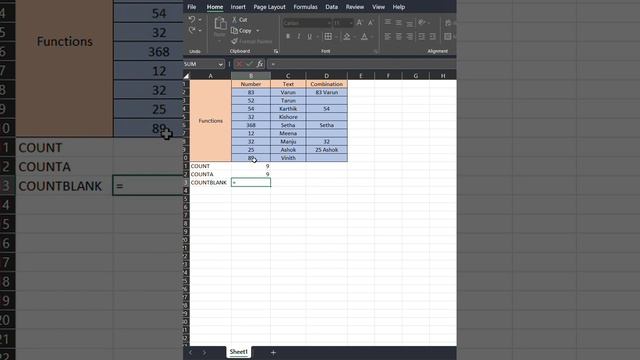Click the cell containing '368'
The image size is (640, 360).
coord(251,125)
